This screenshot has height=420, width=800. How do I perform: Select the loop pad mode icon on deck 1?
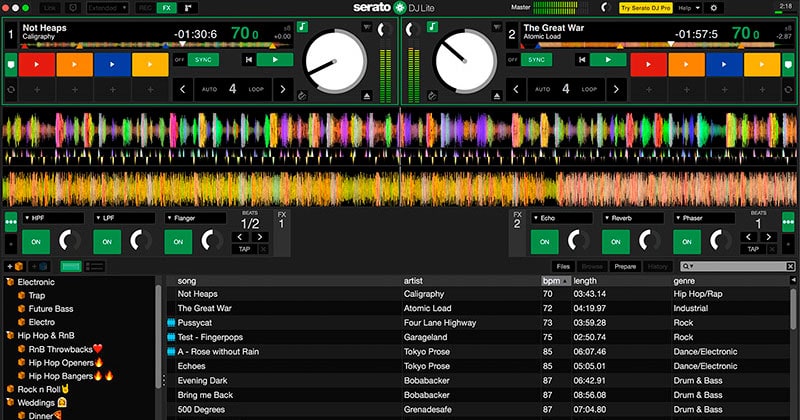tap(11, 90)
